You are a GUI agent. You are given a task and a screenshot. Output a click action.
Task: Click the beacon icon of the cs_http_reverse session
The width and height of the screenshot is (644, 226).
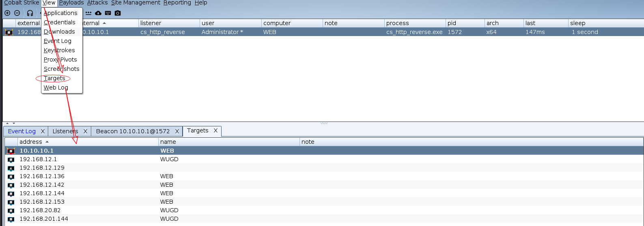(9, 32)
